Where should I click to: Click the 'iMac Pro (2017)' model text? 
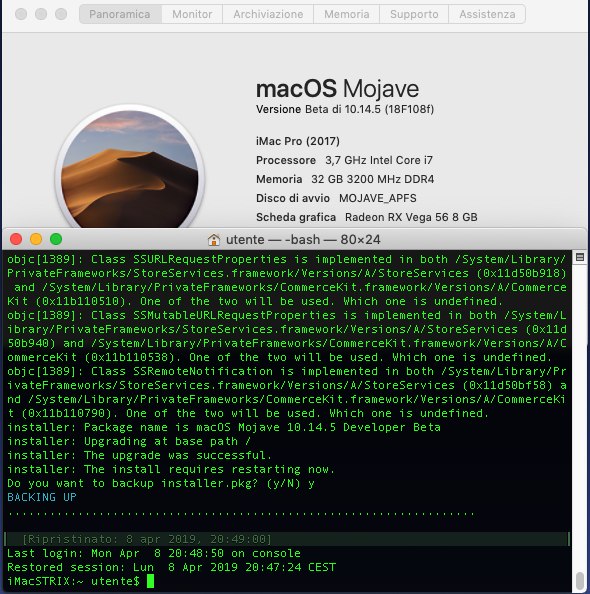(x=298, y=141)
